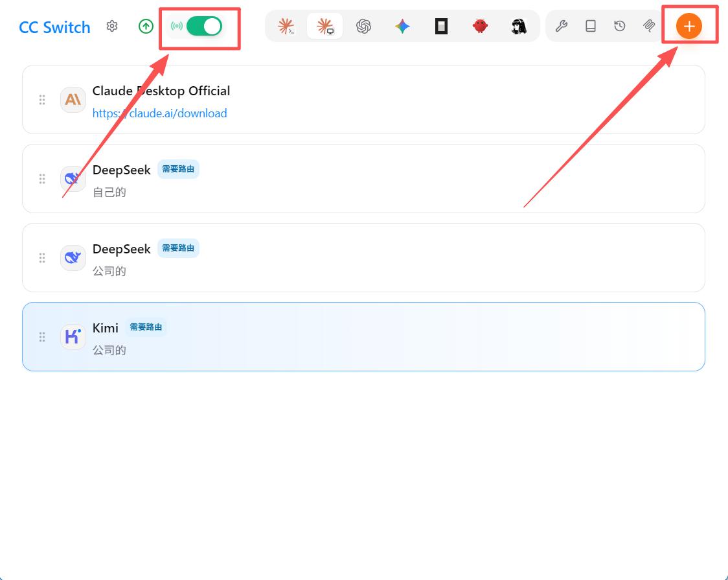Screen dimensions: 728x580
Task: Click the wrench tool icon
Action: click(562, 26)
